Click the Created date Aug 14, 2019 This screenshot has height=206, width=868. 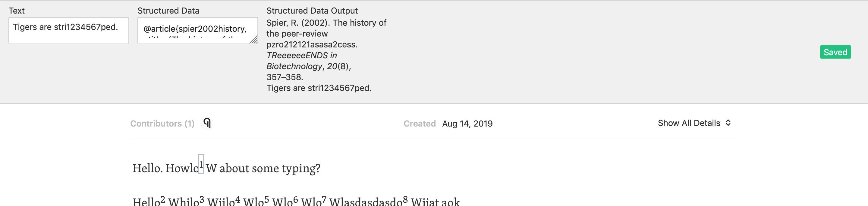[467, 123]
